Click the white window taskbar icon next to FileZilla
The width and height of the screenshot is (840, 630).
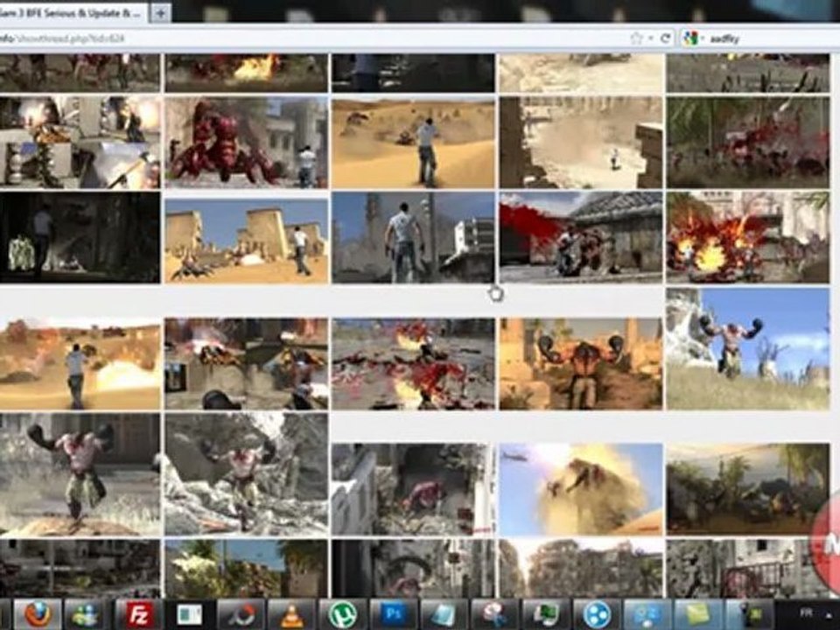click(189, 614)
